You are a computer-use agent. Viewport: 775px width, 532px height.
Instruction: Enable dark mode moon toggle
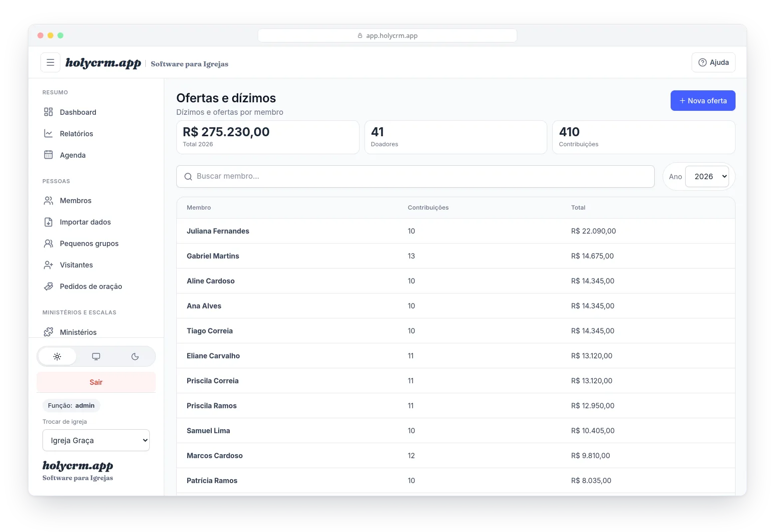click(135, 356)
